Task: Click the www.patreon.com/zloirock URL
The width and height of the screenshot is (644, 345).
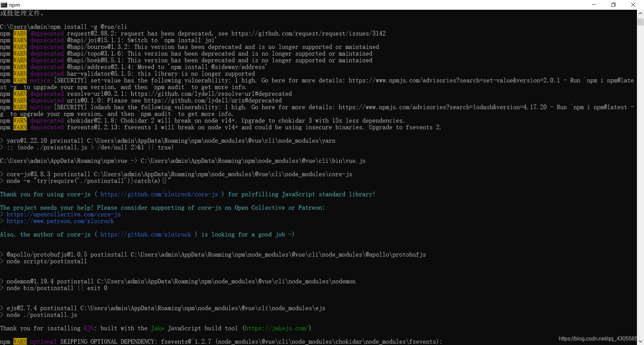Action: tap(60, 221)
